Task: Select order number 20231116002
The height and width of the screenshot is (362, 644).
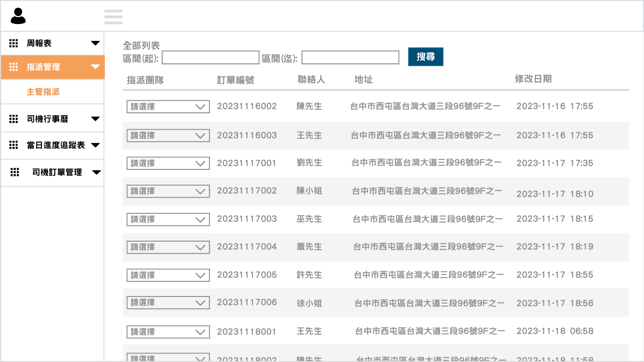Action: [247, 106]
